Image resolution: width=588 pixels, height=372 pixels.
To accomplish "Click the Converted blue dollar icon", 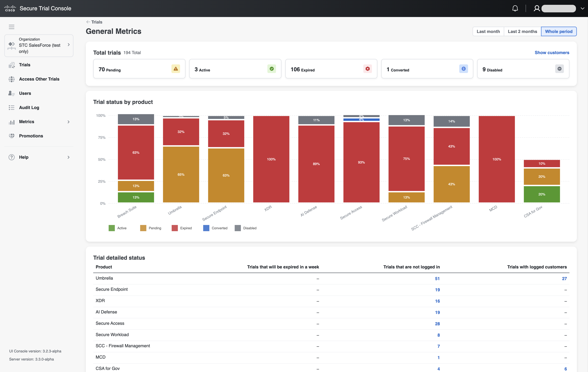I will [x=463, y=69].
